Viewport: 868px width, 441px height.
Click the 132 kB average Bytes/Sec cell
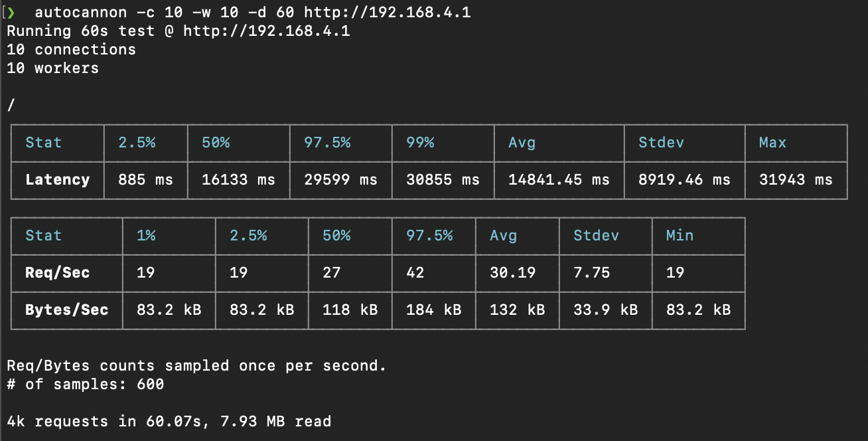tap(517, 310)
